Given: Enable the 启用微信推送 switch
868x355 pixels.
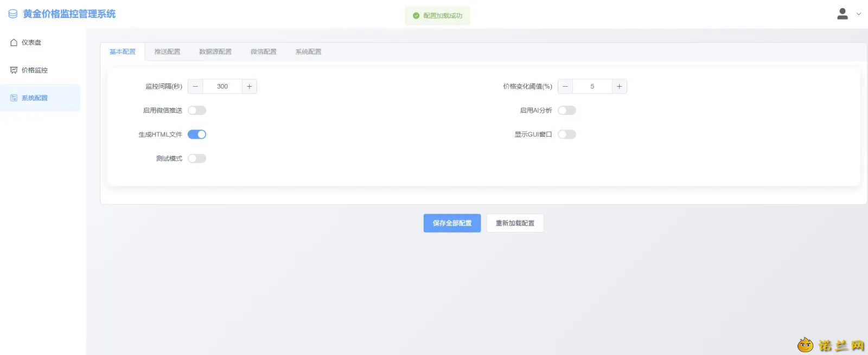Looking at the screenshot, I should [197, 111].
